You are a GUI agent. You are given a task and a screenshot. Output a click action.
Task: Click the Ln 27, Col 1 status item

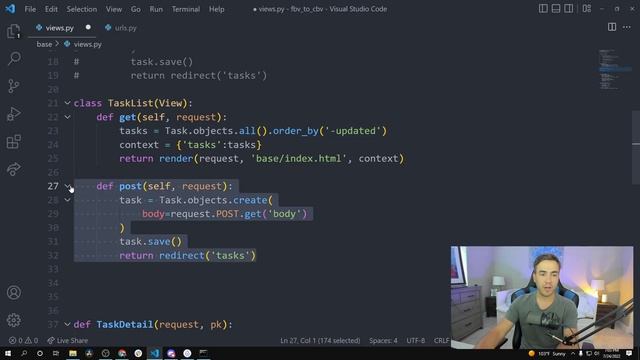coord(320,340)
